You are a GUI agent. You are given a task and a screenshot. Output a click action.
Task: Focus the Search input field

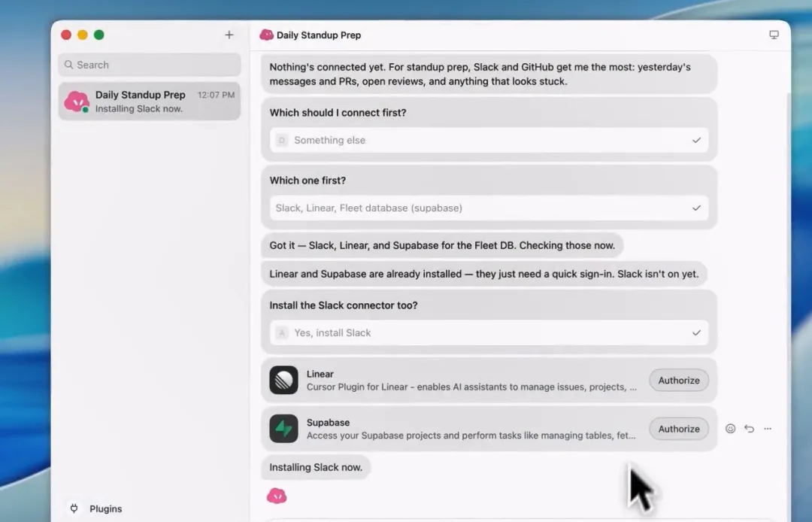point(149,65)
